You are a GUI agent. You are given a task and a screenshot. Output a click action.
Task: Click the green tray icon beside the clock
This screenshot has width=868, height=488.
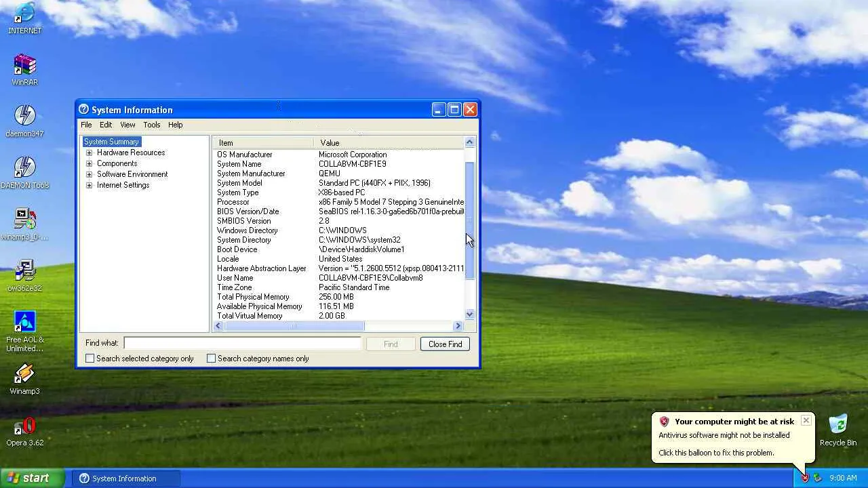817,478
